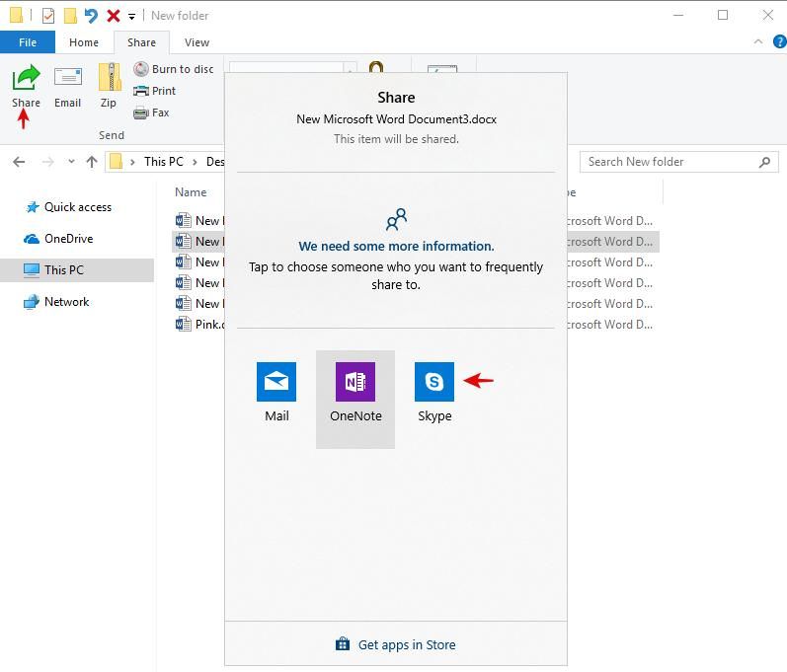Open recent locations dropdown arrow
The height and width of the screenshot is (672, 787).
71,162
